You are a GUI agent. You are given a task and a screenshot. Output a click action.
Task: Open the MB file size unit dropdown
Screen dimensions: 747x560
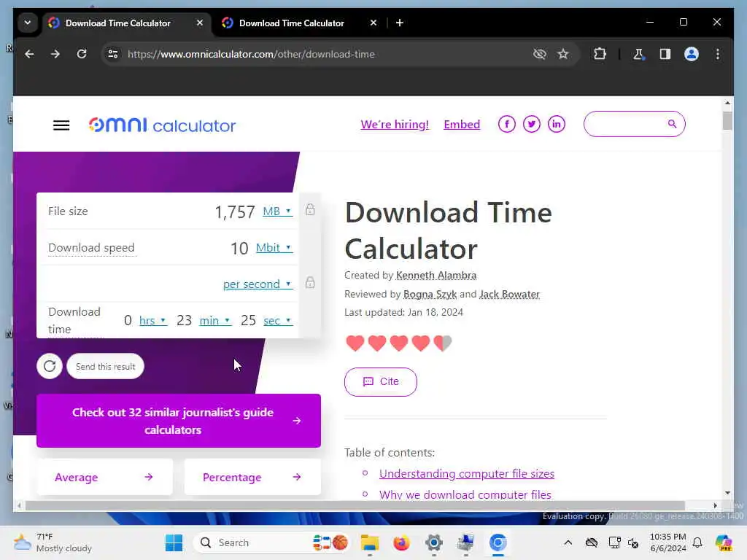click(x=277, y=211)
